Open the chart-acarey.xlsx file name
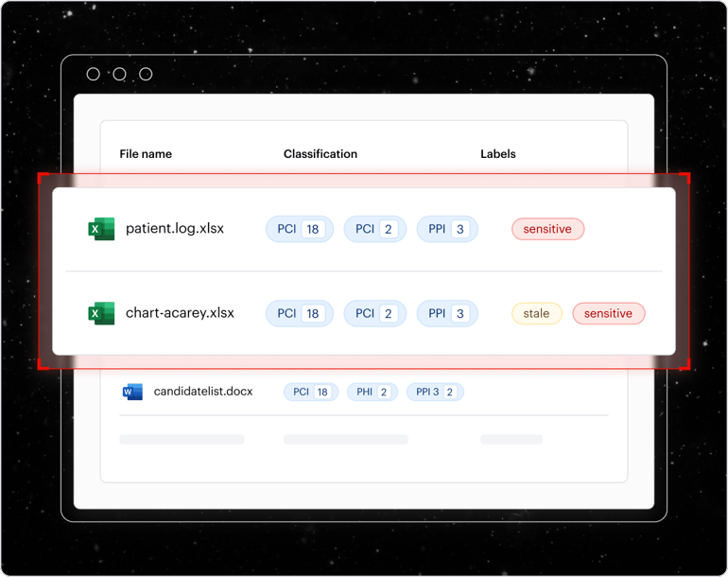Screen dimensions: 728x577 tap(180, 313)
